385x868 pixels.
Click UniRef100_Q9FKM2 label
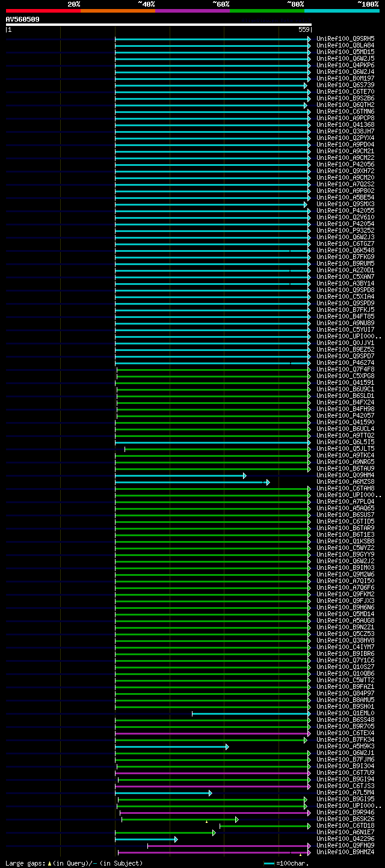click(x=345, y=594)
